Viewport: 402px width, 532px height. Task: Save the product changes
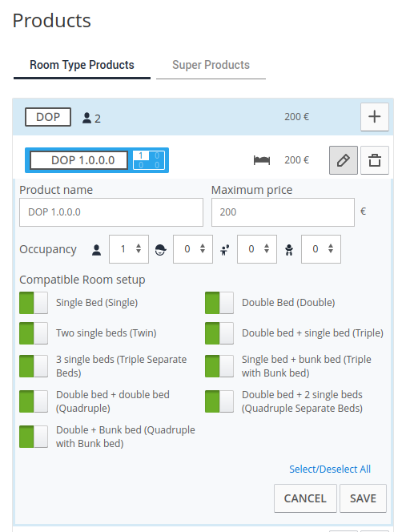point(363,498)
